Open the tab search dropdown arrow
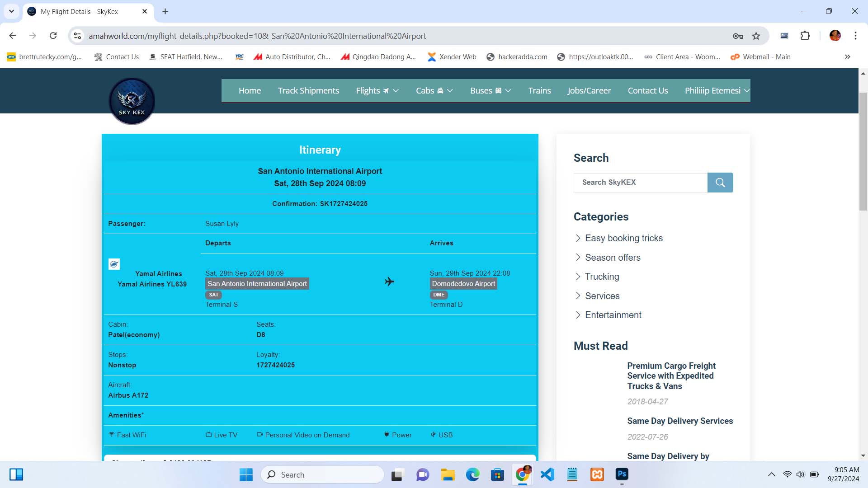 click(x=11, y=11)
